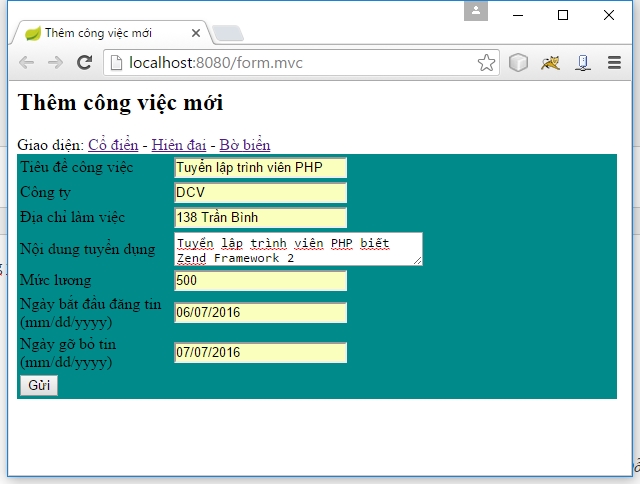Screen dimensions: 640x484
Task: Open the Chrome hamburger menu
Action: (614, 63)
